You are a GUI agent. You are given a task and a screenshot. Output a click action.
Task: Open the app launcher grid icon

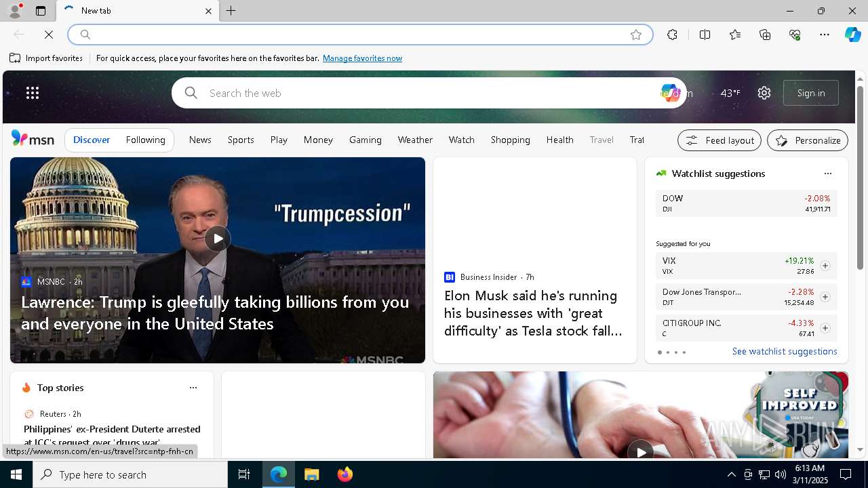(33, 93)
